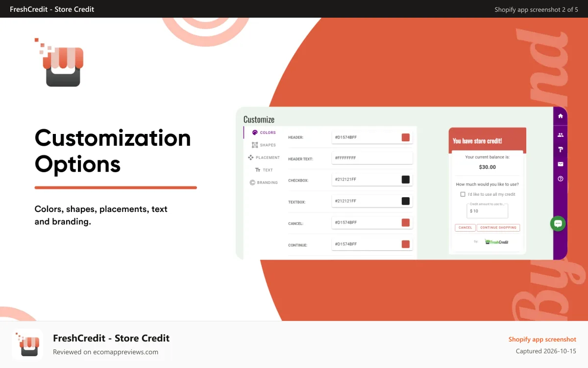
Task: Switch to the Shapes tab
Action: (264, 145)
